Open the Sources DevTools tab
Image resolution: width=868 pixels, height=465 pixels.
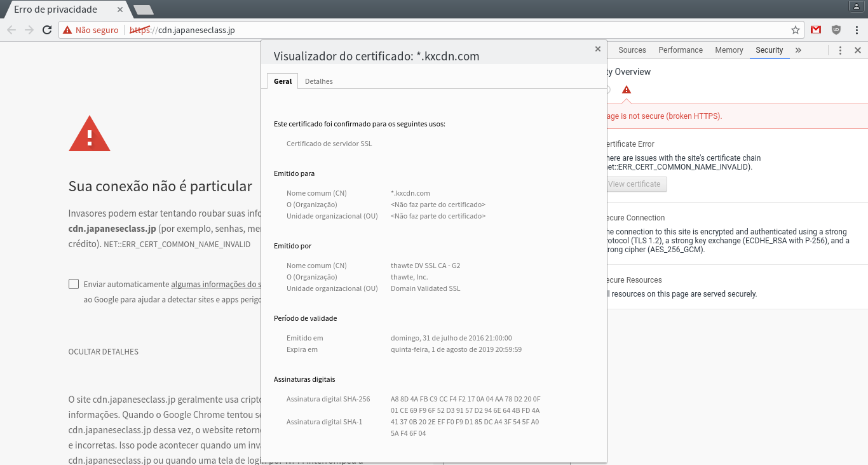click(632, 50)
